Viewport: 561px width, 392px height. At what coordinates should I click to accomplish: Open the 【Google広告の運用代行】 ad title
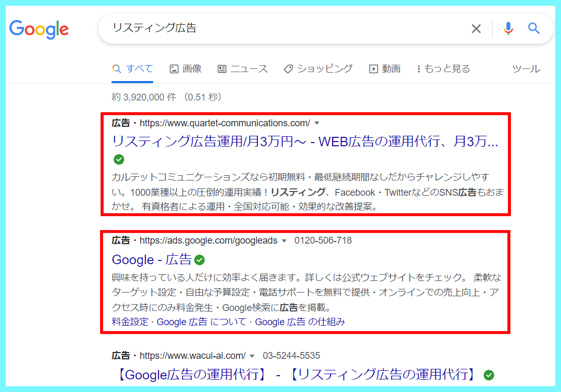[x=296, y=375]
